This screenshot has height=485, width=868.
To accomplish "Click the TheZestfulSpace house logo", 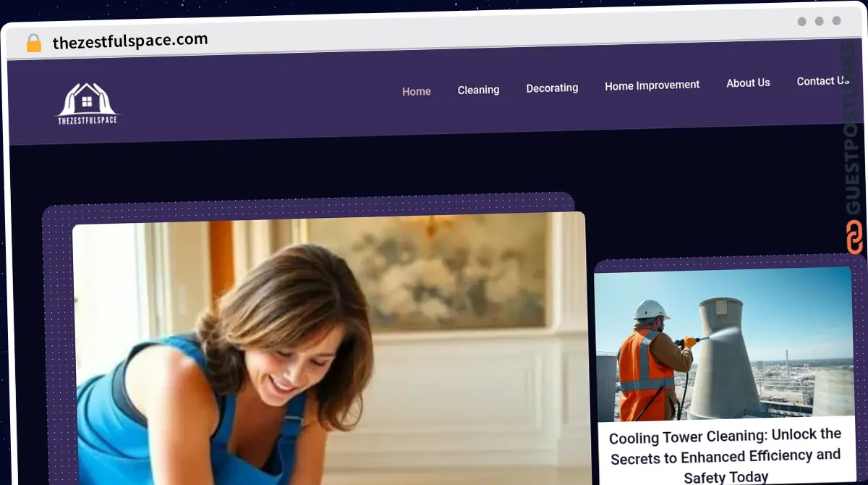I will [x=87, y=104].
